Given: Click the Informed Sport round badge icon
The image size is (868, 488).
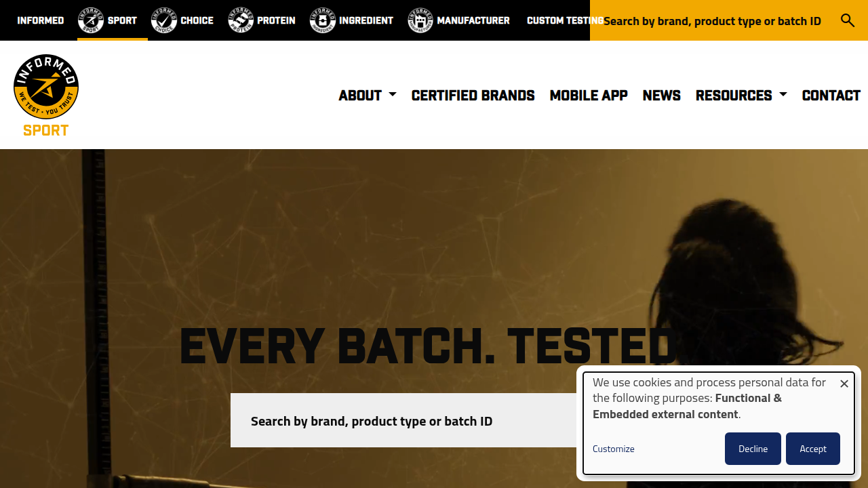Looking at the screenshot, I should pos(91,20).
